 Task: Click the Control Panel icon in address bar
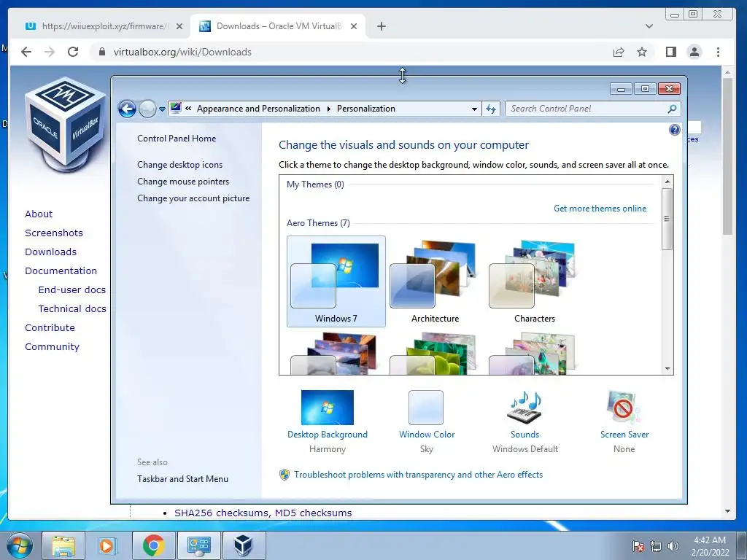click(176, 108)
